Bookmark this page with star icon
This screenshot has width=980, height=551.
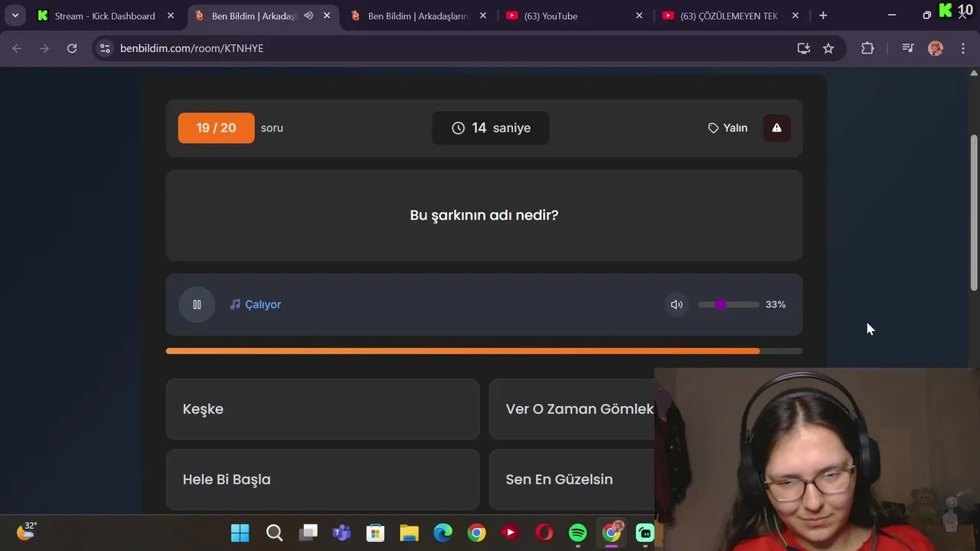828,48
